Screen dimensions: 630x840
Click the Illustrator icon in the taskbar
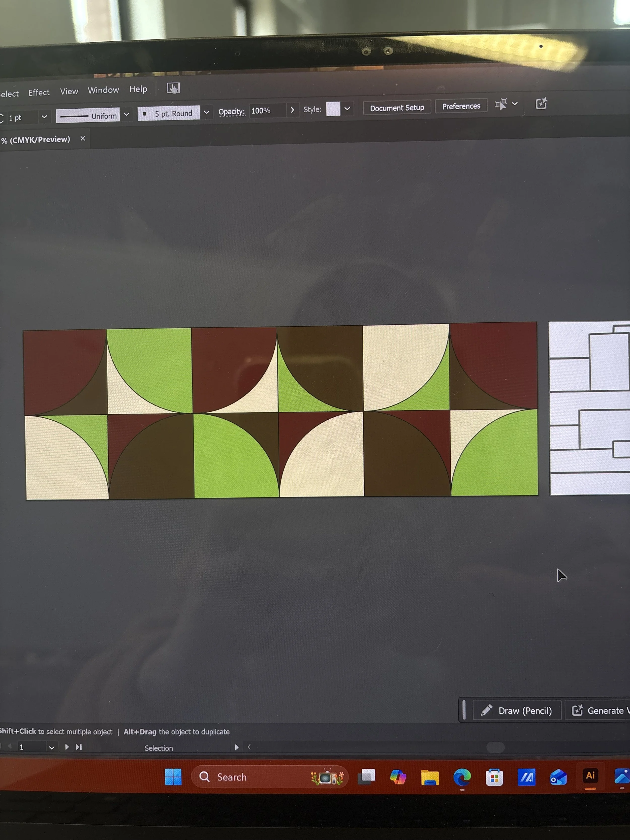tap(590, 776)
